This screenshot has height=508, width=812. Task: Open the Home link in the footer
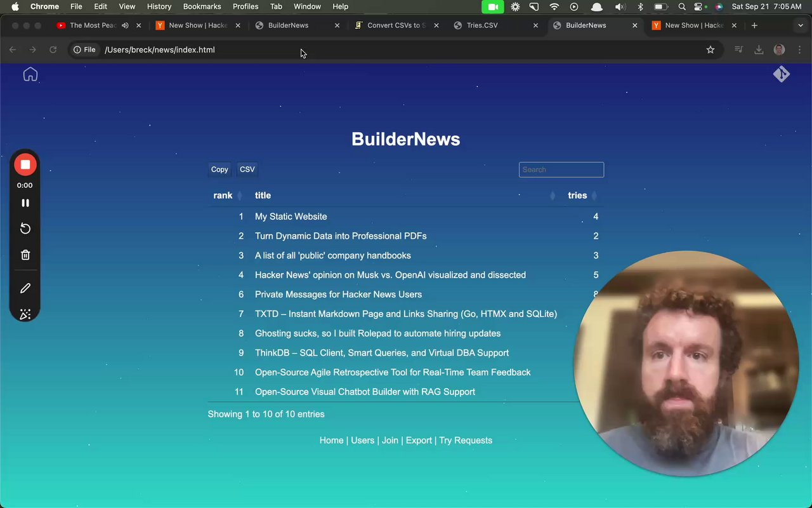tap(331, 440)
